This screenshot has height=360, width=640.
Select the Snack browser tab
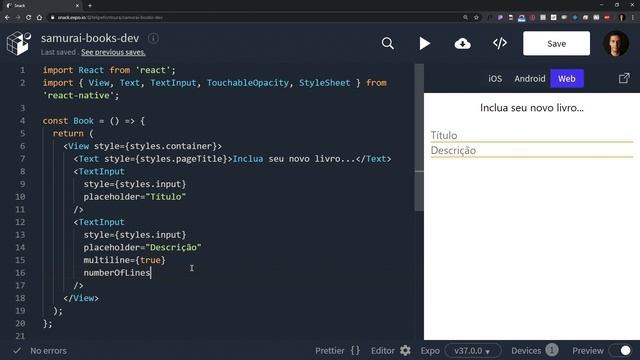[42, 6]
